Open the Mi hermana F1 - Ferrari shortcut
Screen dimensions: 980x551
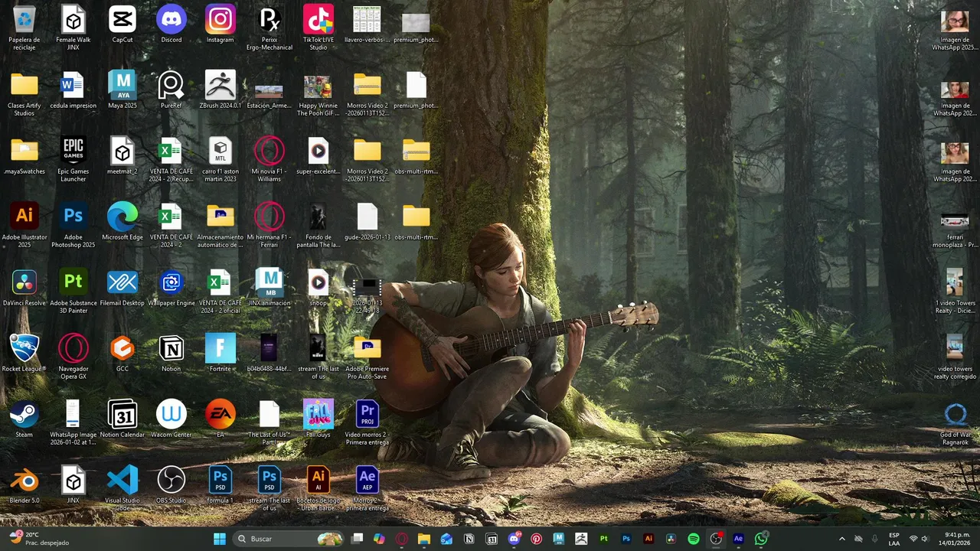pyautogui.click(x=269, y=225)
